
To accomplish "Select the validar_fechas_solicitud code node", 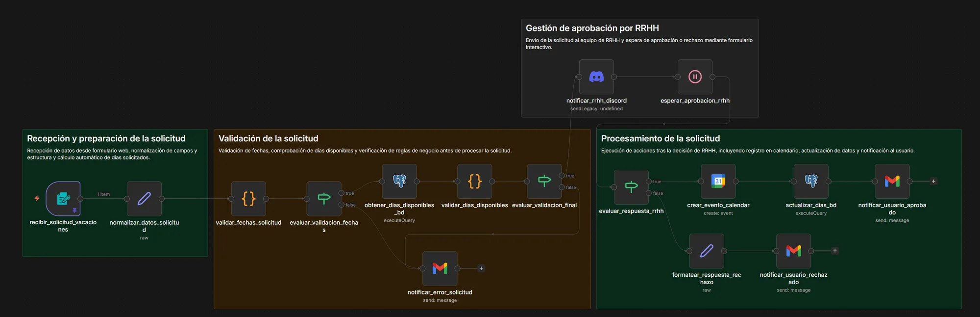I will pyautogui.click(x=248, y=199).
